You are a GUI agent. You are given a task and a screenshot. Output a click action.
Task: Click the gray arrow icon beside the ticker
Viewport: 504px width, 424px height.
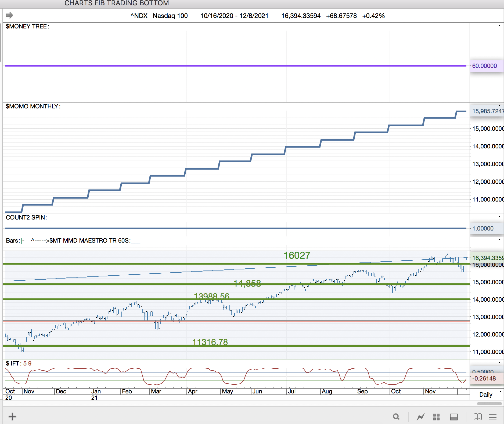(x=9, y=15)
